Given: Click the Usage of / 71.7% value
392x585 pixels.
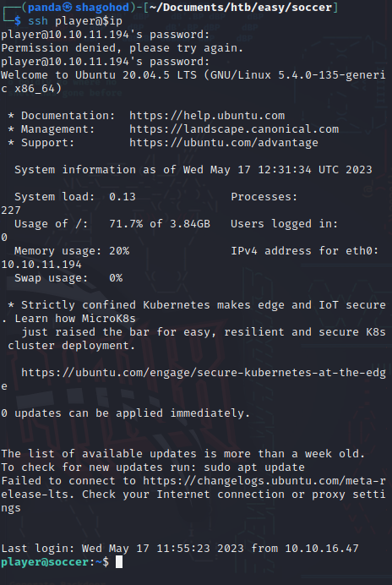Looking at the screenshot, I should pyautogui.click(x=126, y=224).
